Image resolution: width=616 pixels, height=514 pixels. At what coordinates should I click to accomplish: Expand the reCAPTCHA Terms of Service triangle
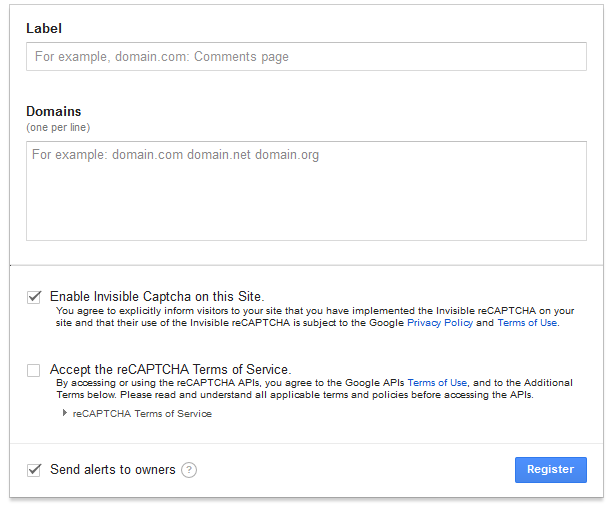(65, 413)
